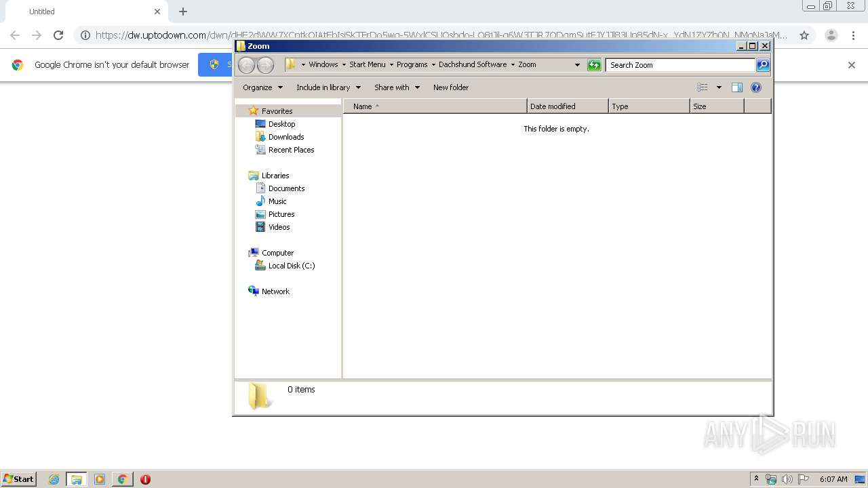Sort files by Date modified column
The image size is (868, 488).
pos(568,106)
